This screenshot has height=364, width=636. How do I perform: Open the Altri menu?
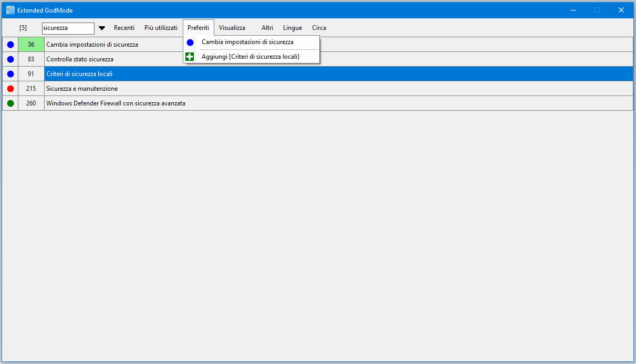(267, 28)
